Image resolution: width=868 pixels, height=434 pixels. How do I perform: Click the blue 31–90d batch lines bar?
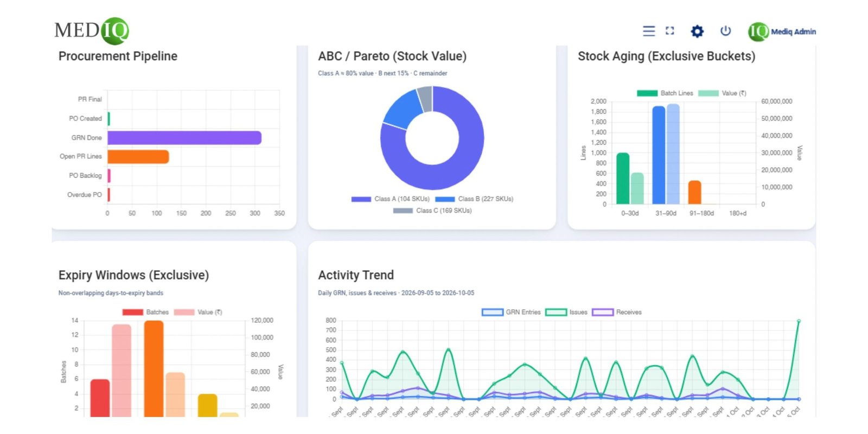659,155
